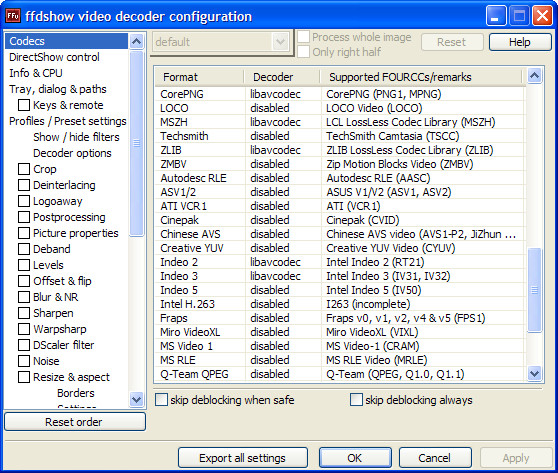
Task: Change decoder setting for LOCO
Action: coord(270,108)
